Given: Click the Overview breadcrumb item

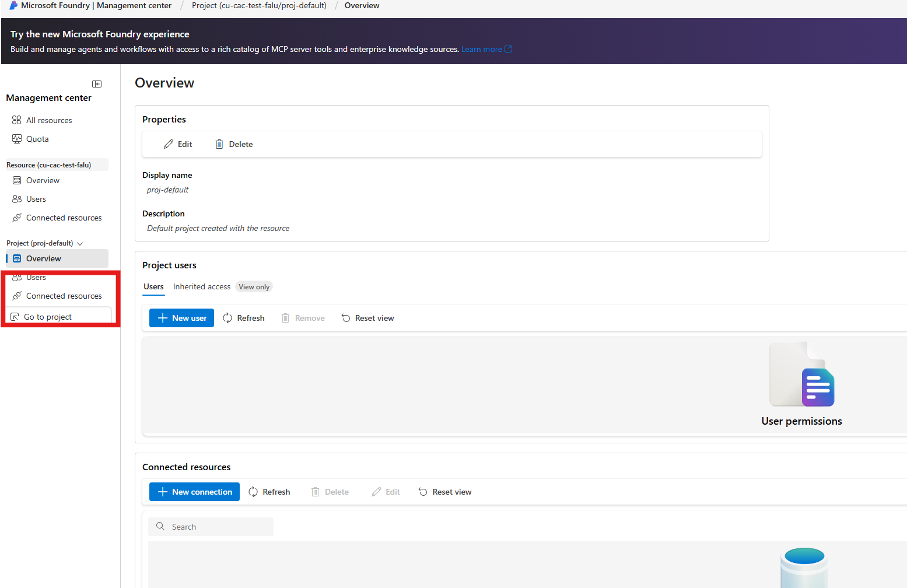Looking at the screenshot, I should [x=362, y=5].
